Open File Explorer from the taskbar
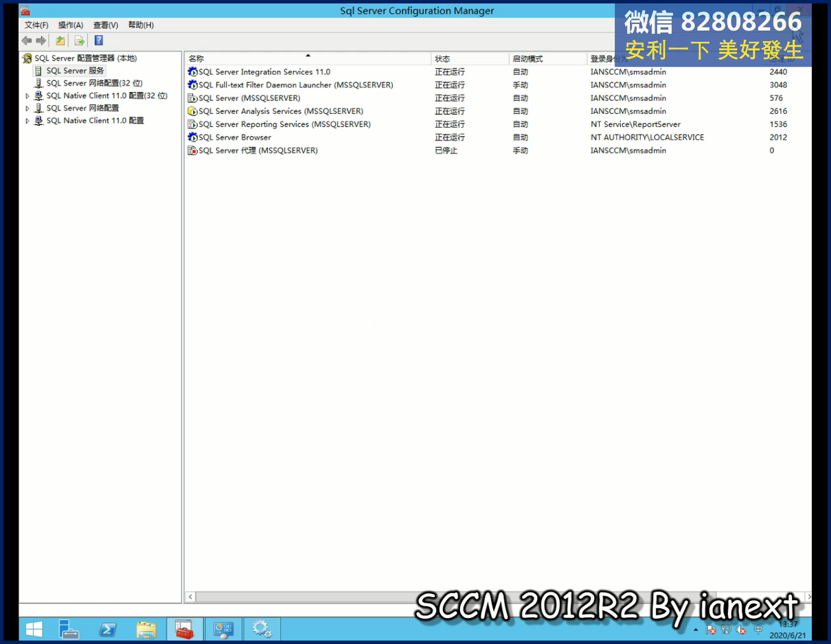 point(146,629)
